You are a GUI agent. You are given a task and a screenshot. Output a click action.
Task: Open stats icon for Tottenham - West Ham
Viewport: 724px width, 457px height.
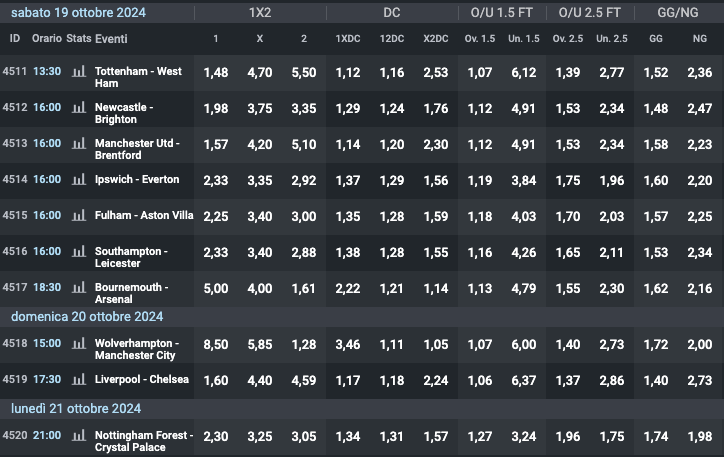coord(79,71)
